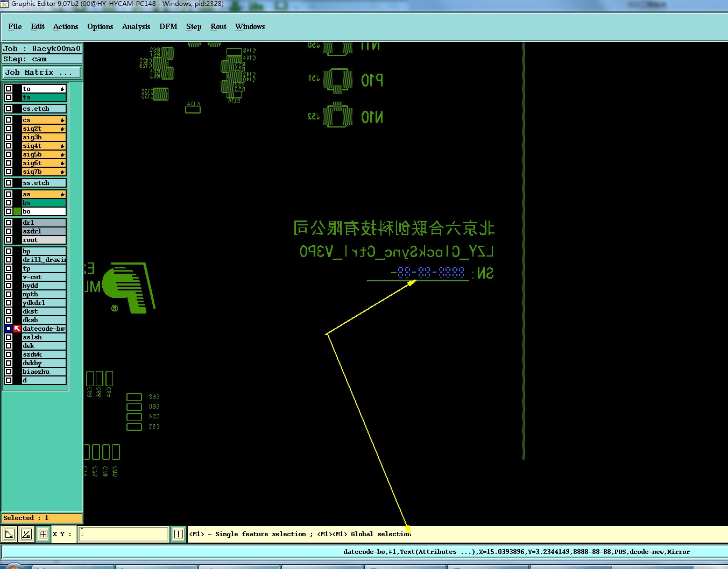The image size is (728, 569).
Task: Click the green color indicator on bo layer
Action: click(x=17, y=211)
